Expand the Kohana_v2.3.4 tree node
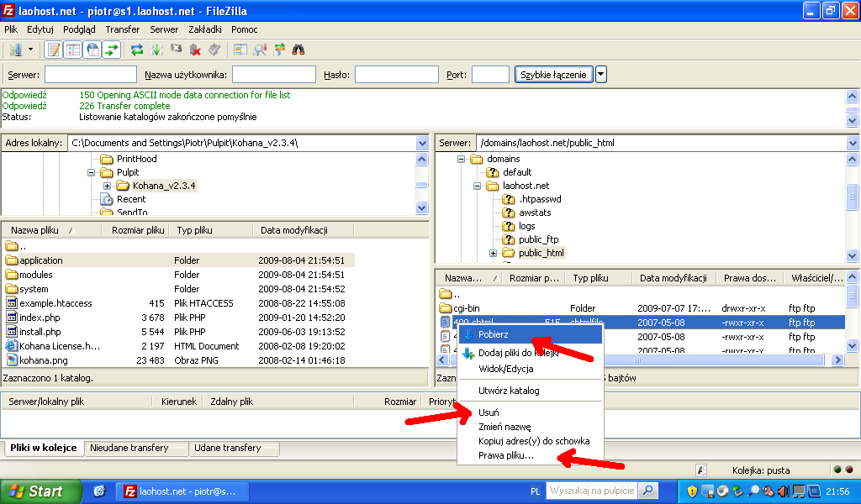 (x=107, y=186)
